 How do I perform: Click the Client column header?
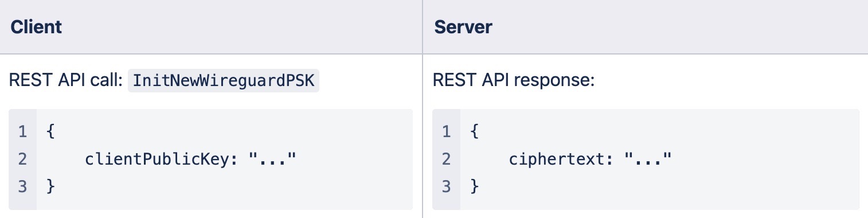click(x=36, y=27)
